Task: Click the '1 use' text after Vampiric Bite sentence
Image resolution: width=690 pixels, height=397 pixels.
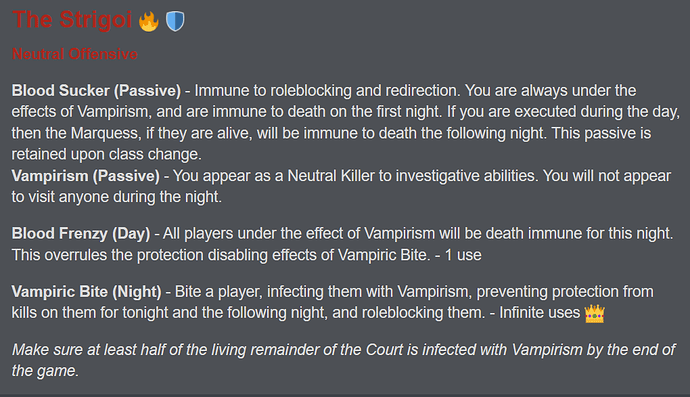Action: pos(463,255)
